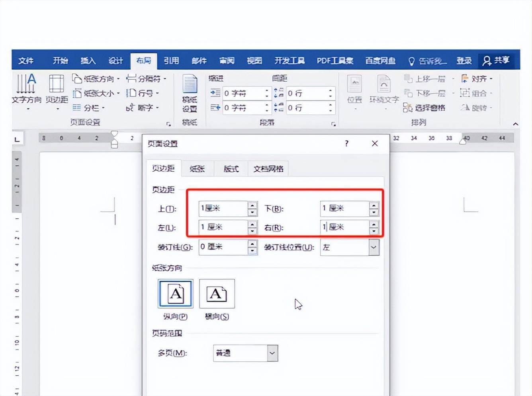
Task: Switch to the 插入 ribbon tab
Action: 88,61
